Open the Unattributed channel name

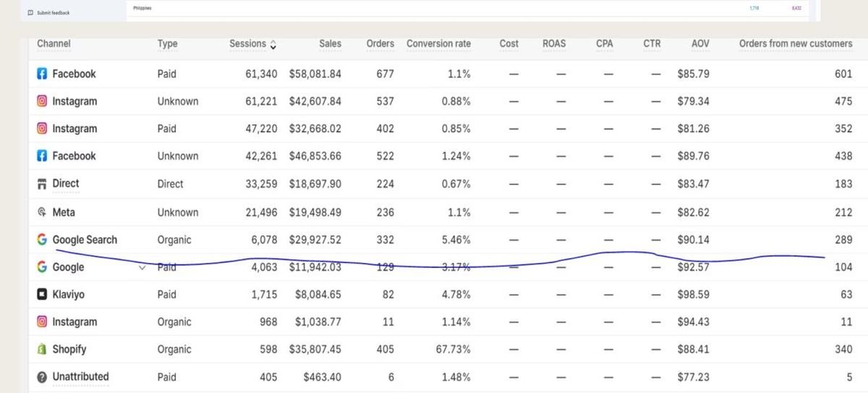pyautogui.click(x=80, y=376)
